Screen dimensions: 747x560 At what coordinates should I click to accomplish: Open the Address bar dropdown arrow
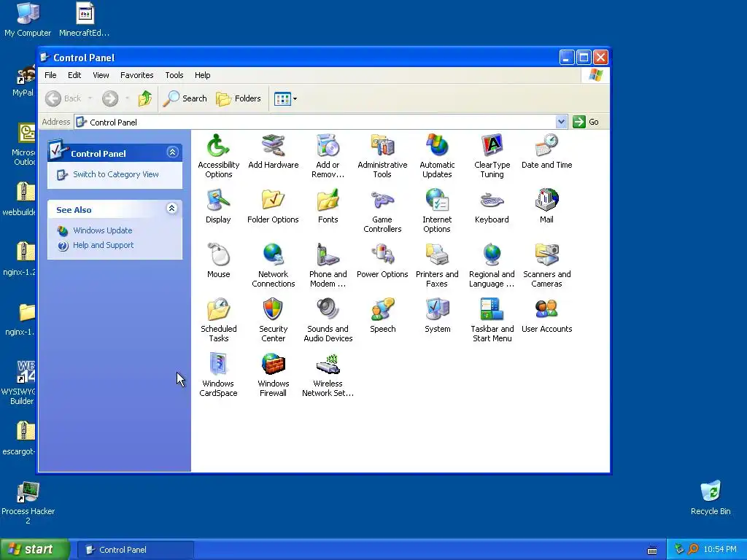pyautogui.click(x=561, y=122)
